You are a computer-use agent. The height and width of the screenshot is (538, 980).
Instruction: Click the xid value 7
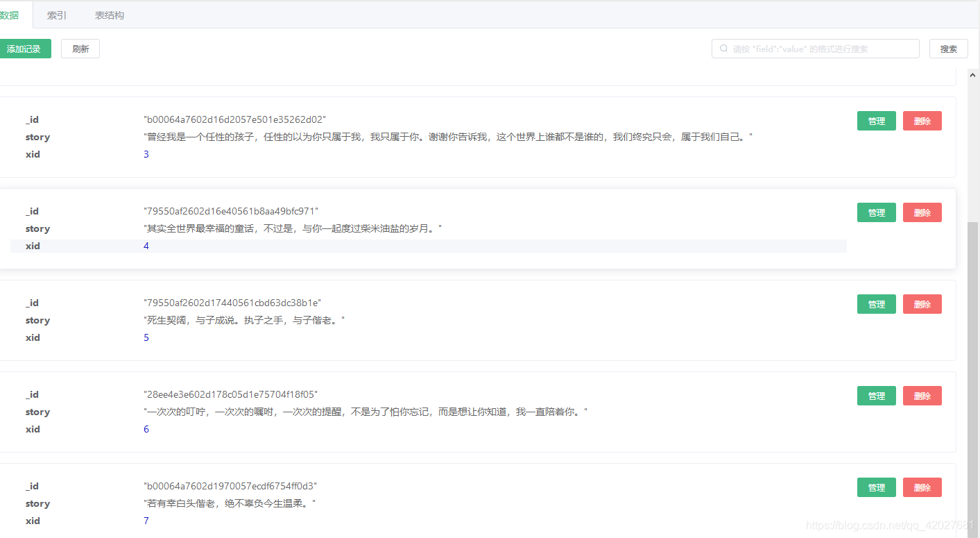[146, 521]
